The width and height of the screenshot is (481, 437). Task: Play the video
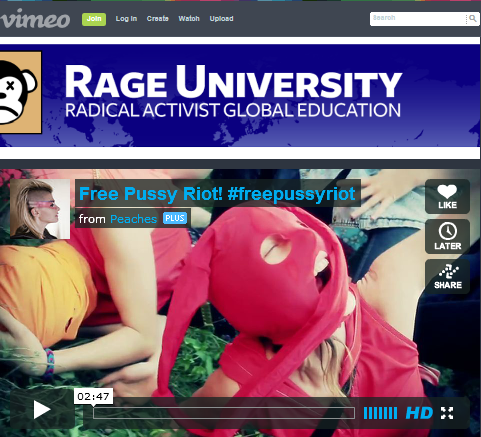42,410
